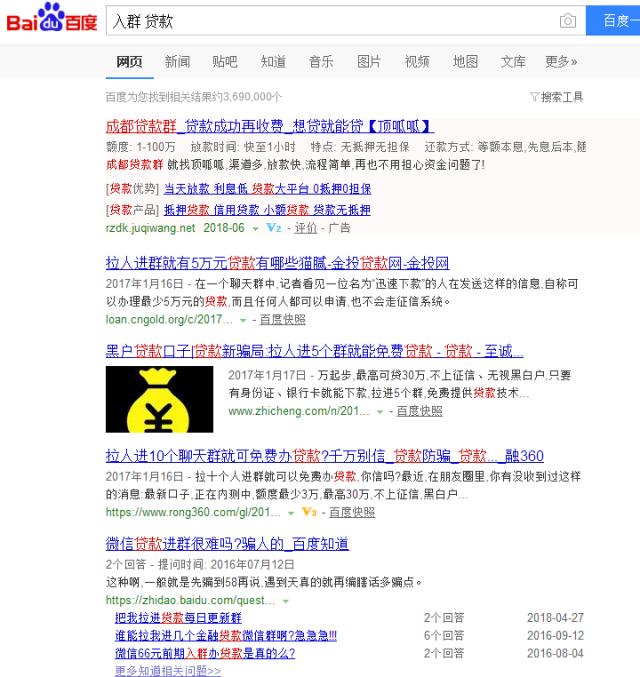Open 搜索工具 options
The height and width of the screenshot is (677, 640).
[562, 97]
